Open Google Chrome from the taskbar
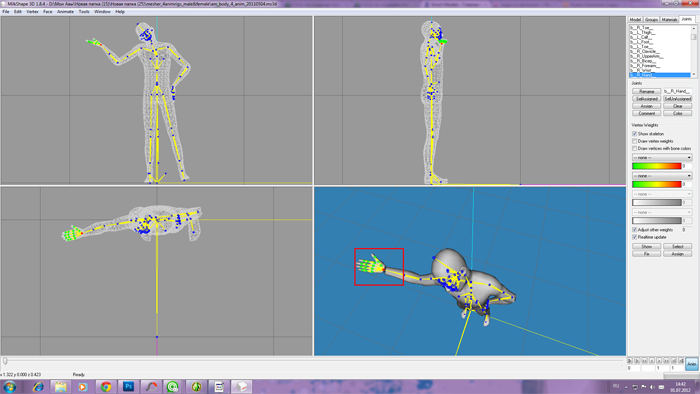Screen dimensions: 700x394 click(x=106, y=386)
